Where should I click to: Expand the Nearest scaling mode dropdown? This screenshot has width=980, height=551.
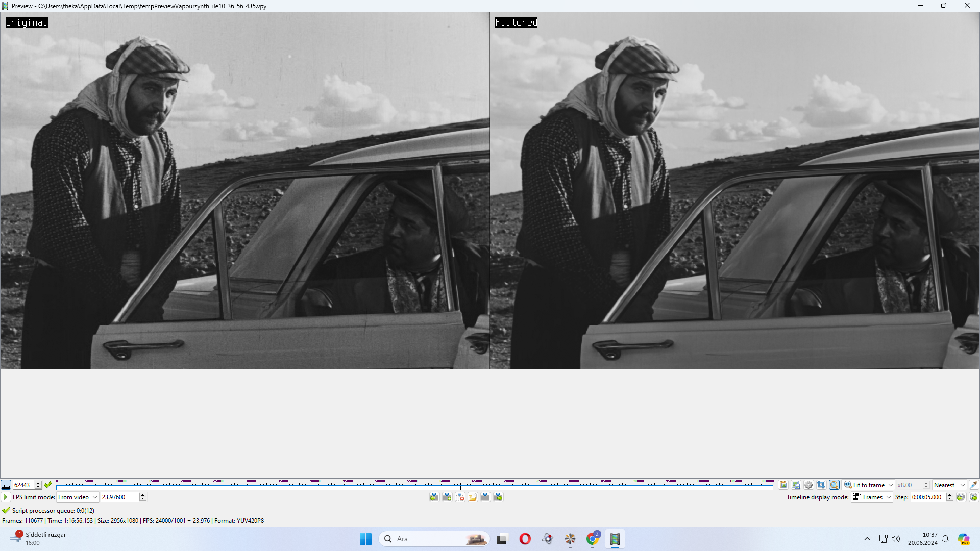(x=949, y=485)
